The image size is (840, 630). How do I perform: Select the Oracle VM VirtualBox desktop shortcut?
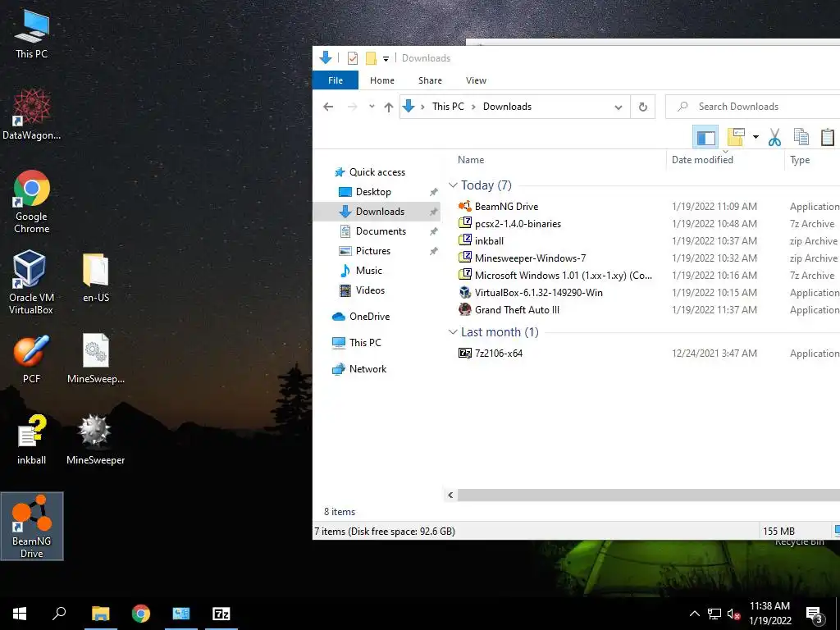(x=31, y=282)
